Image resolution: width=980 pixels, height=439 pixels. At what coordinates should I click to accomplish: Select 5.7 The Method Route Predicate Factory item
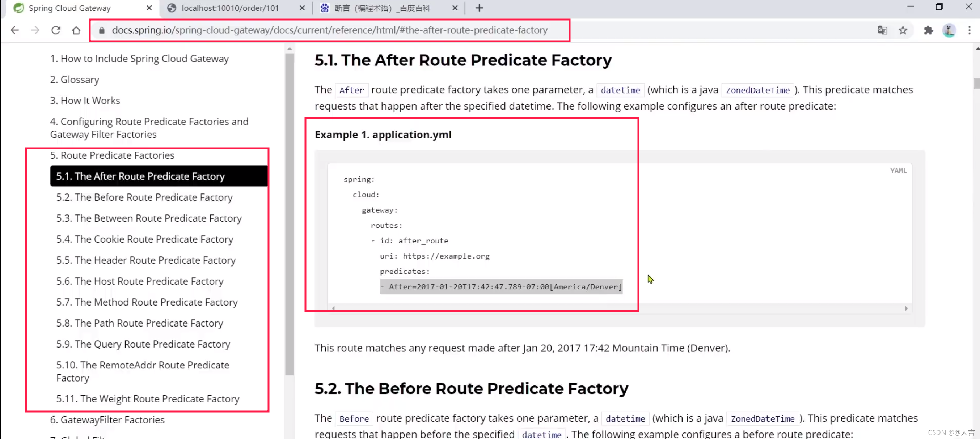pyautogui.click(x=147, y=302)
